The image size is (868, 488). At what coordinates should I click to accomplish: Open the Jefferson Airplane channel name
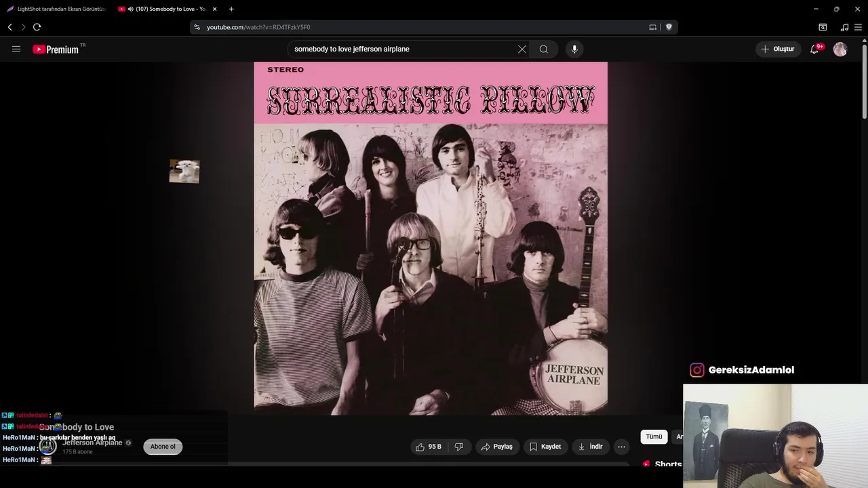tap(92, 443)
